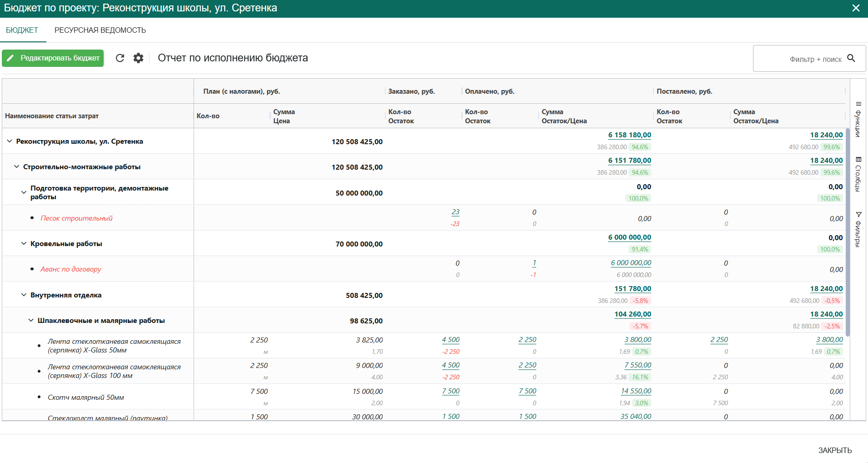Collapse Кровельные работы group
The image size is (868, 463).
point(24,244)
